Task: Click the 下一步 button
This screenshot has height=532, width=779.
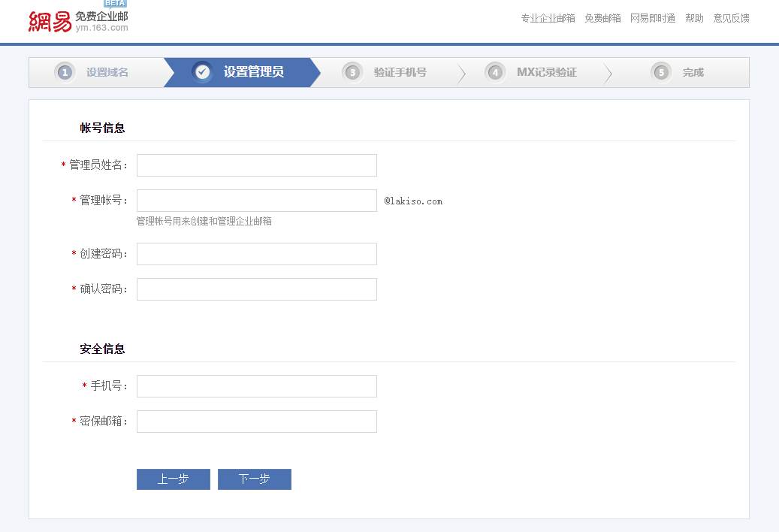Action: pyautogui.click(x=255, y=479)
